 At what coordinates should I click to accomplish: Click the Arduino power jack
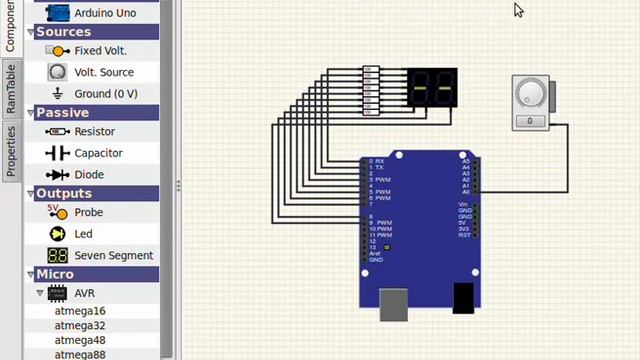463,298
